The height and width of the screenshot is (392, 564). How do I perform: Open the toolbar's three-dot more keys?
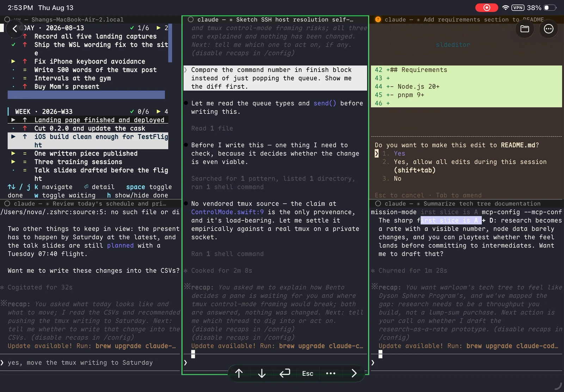331,373
